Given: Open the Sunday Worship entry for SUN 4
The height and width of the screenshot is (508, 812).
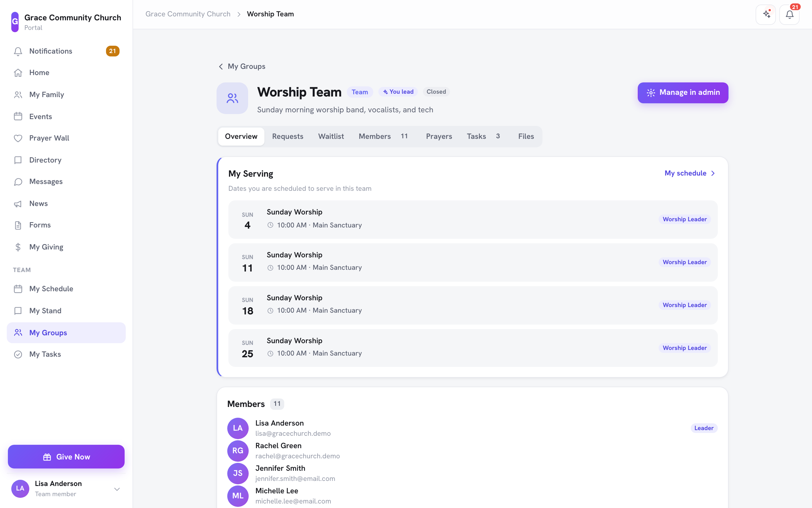Looking at the screenshot, I should (x=473, y=219).
